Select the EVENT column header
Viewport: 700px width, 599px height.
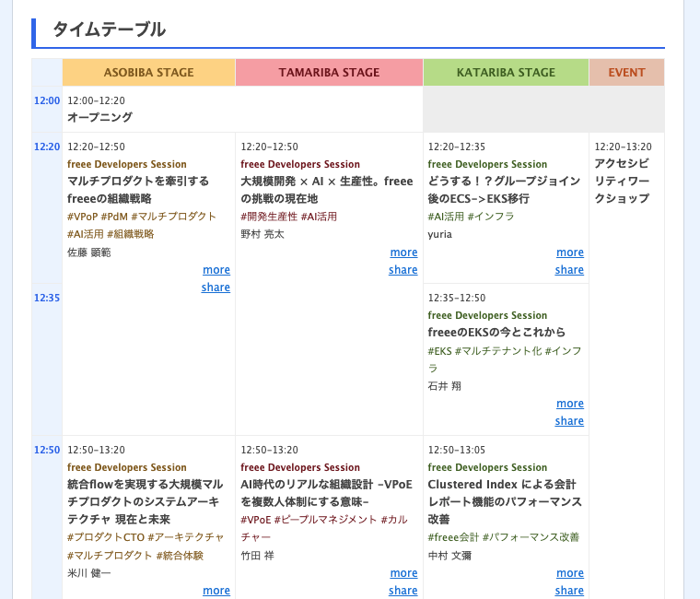click(x=627, y=73)
